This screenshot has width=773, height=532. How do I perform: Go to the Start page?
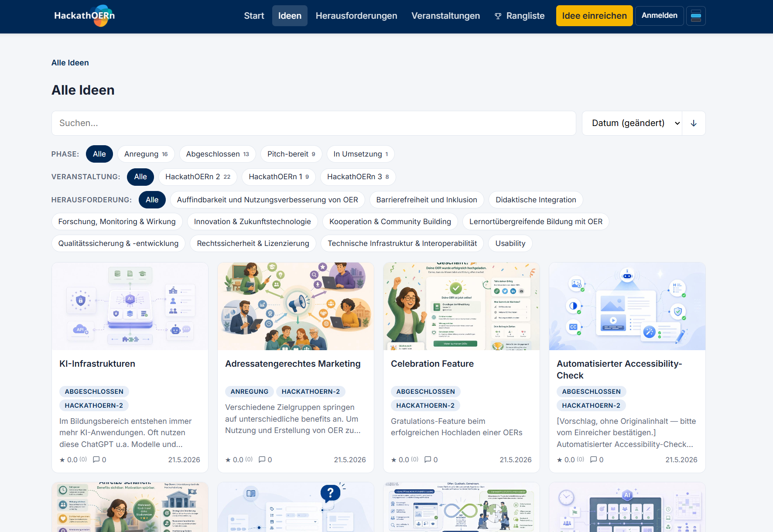click(254, 16)
